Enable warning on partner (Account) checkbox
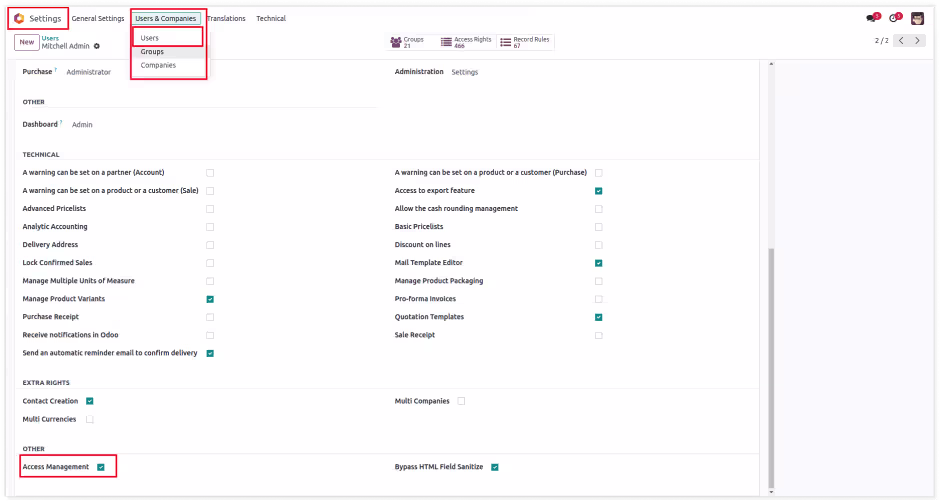The image size is (940, 503). pos(210,173)
